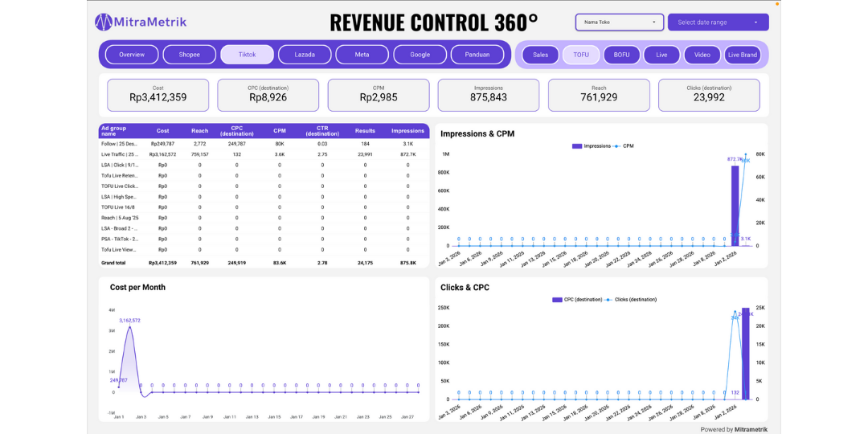Screen dimensions: 868x434
Task: Open the Shopee tab
Action: pos(190,55)
